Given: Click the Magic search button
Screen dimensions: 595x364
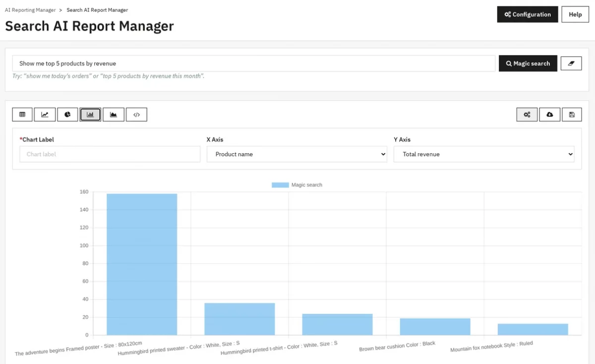Looking at the screenshot, I should pos(528,63).
